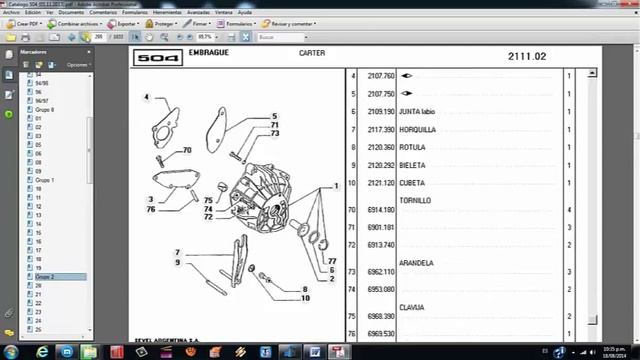Open the Pages panel icon in the sidebar
Viewport: 640px width, 360px height.
[9, 55]
